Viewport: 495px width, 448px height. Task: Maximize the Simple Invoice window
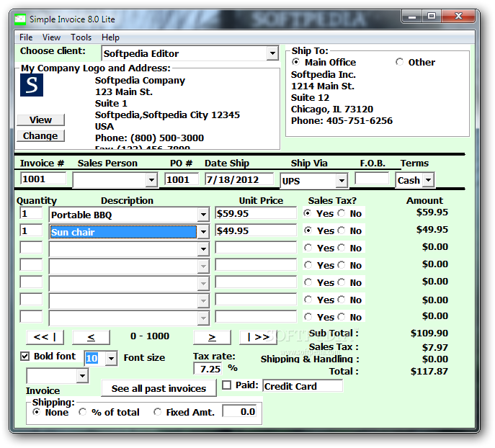pyautogui.click(x=432, y=16)
